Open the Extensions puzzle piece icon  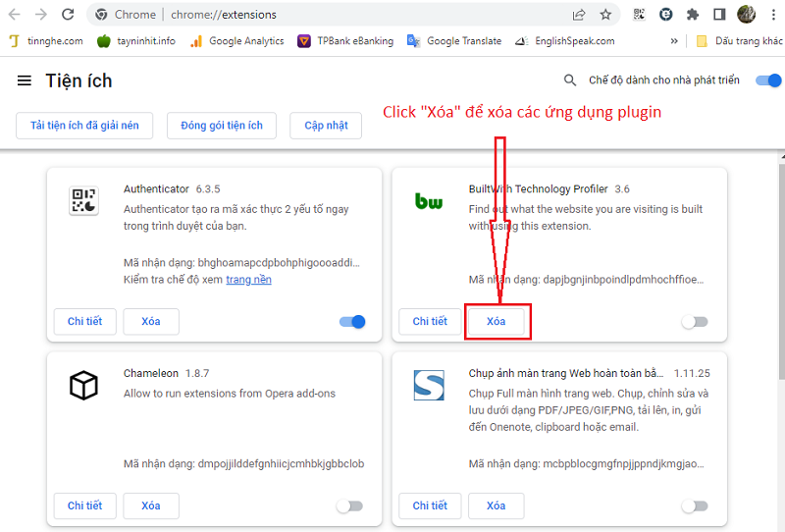point(693,15)
